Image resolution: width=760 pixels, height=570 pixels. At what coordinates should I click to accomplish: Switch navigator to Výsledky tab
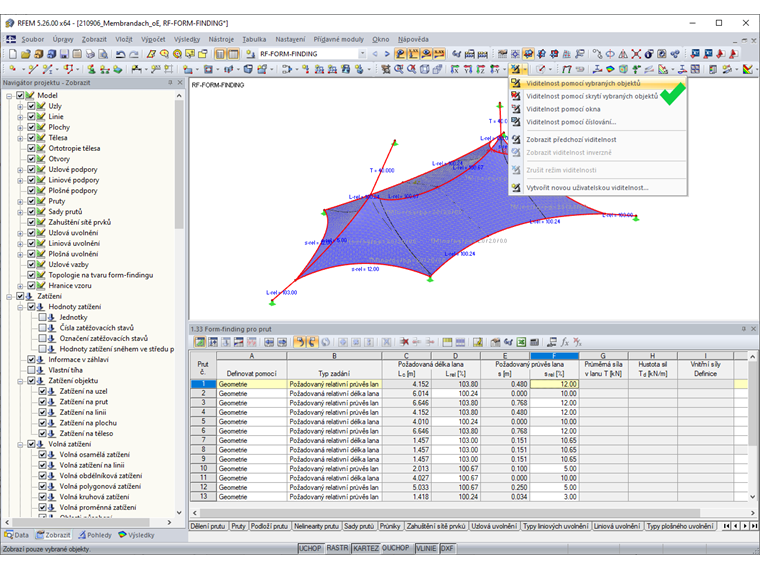tap(136, 535)
